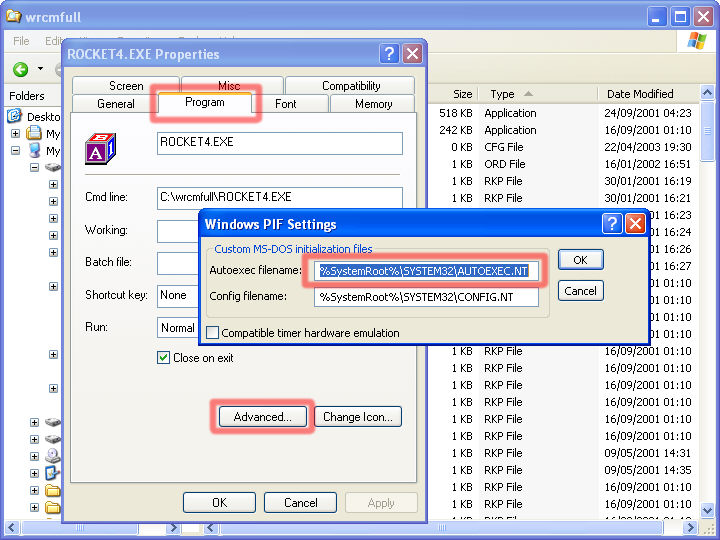Switch to the General tab
This screenshot has height=540, width=720.
tap(115, 104)
